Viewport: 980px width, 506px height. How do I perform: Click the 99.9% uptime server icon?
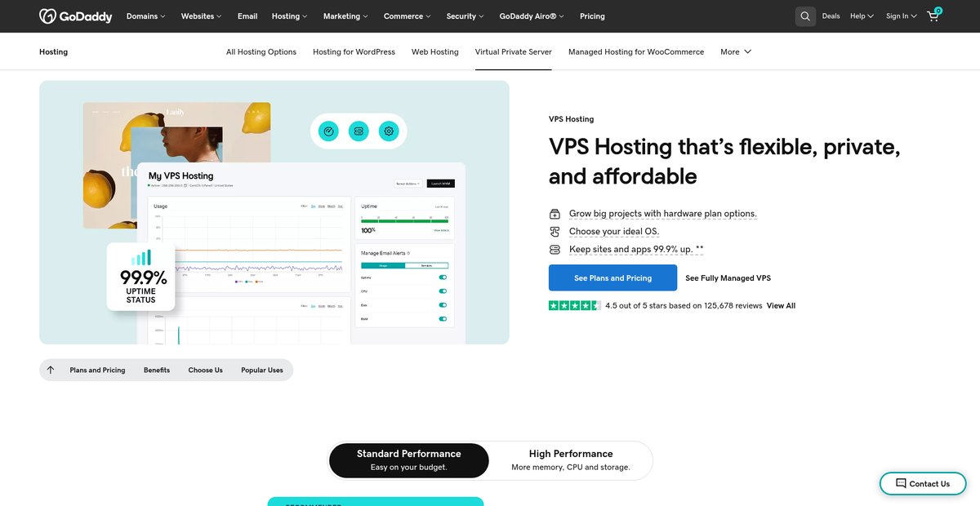[555, 250]
